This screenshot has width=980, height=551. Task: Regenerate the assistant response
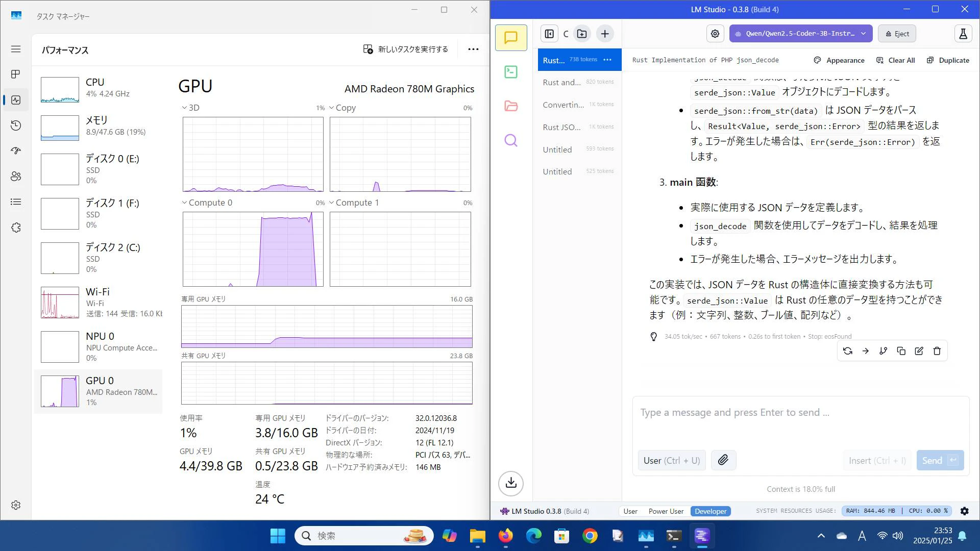pos(848,351)
